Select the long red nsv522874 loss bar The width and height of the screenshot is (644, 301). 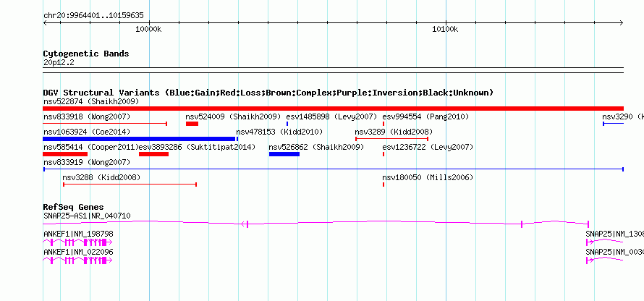pyautogui.click(x=333, y=109)
